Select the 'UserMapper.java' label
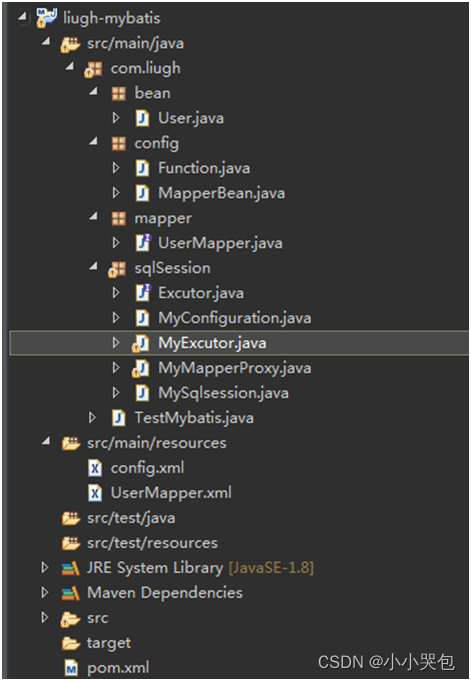Image resolution: width=471 pixels, height=681 pixels. [x=220, y=244]
